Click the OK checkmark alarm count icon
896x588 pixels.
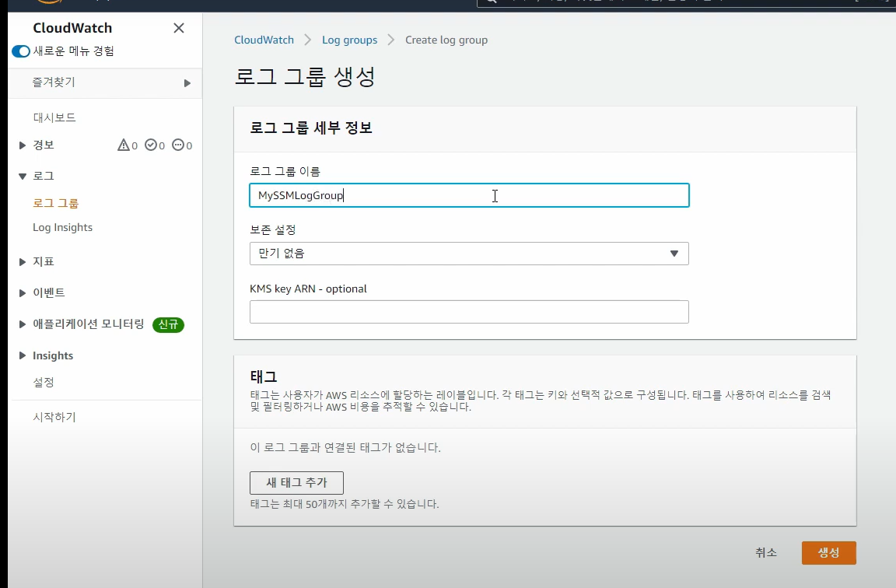[x=151, y=145]
